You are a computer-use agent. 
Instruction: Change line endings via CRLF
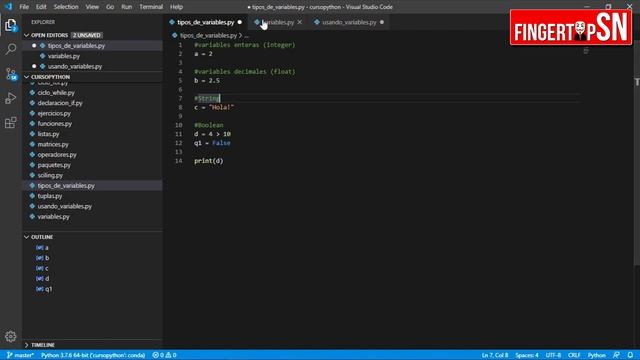tap(574, 355)
